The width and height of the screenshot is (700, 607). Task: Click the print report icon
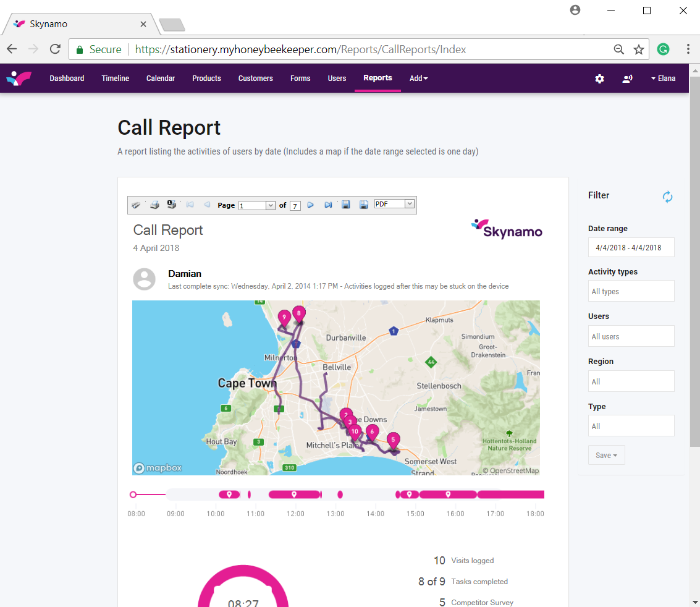pos(154,205)
